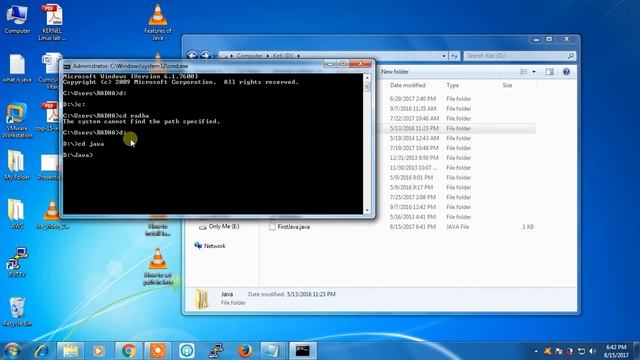The width and height of the screenshot is (640, 360).
Task: Click the cmd scrollbar up arrow
Action: point(367,78)
